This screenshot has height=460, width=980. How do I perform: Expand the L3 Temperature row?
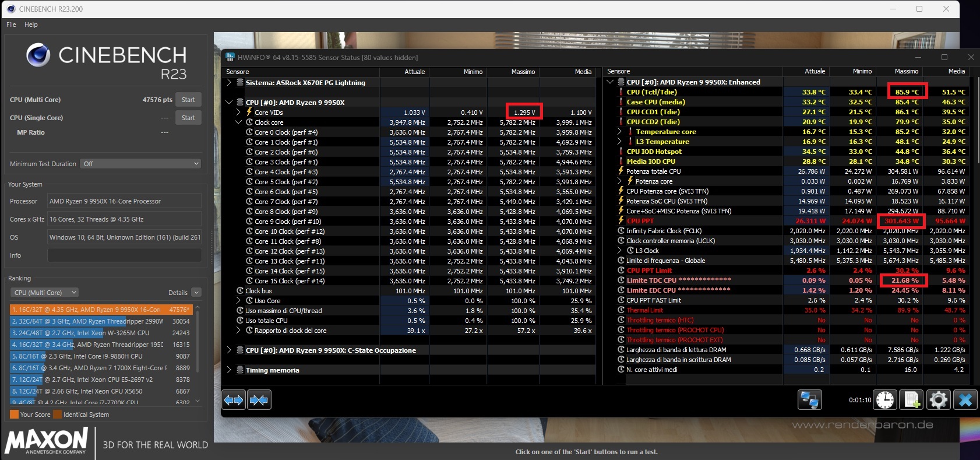[x=619, y=142]
